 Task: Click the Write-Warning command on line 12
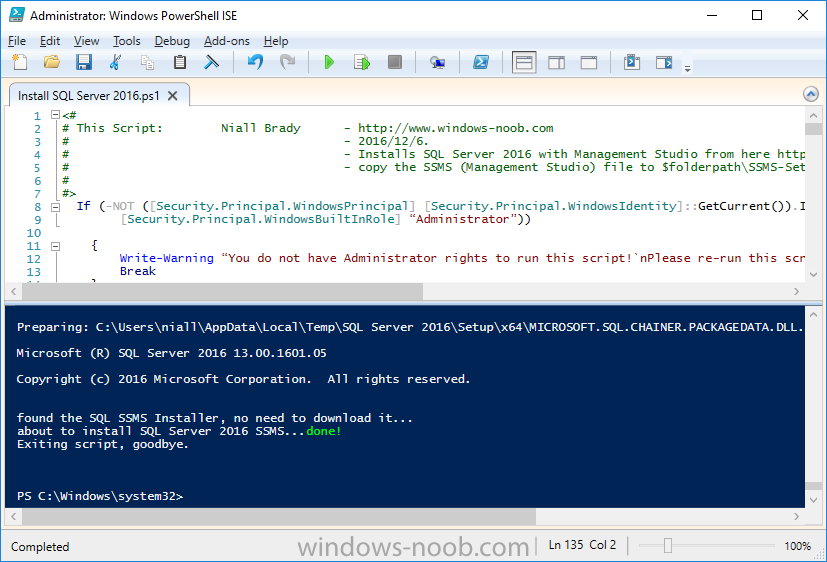click(167, 258)
